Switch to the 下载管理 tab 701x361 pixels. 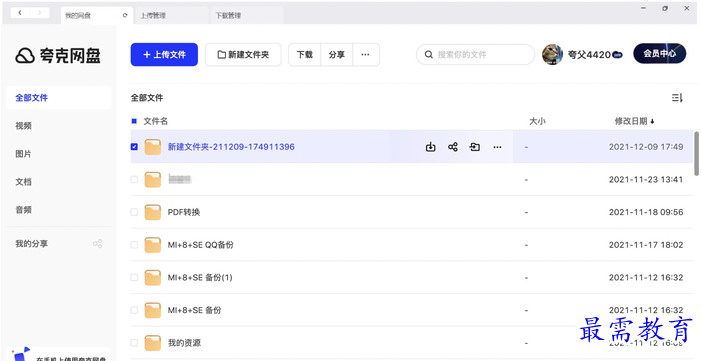pos(246,15)
